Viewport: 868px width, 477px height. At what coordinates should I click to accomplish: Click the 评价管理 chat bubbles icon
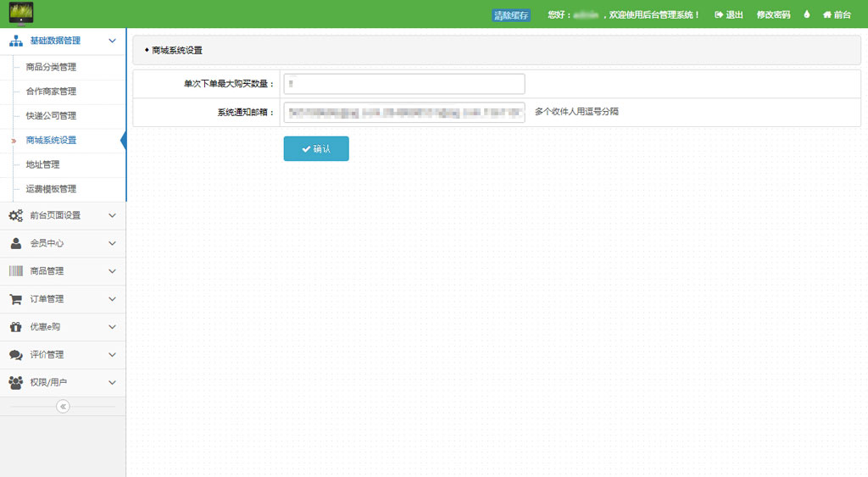click(16, 355)
